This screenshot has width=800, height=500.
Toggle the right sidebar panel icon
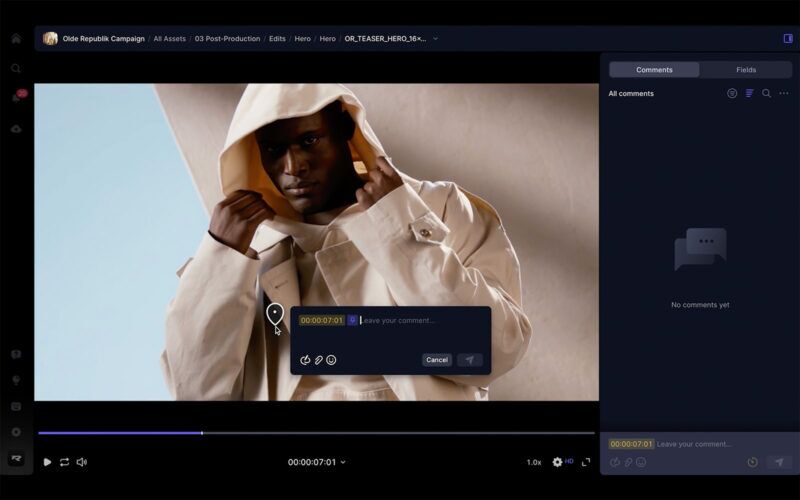(x=788, y=39)
